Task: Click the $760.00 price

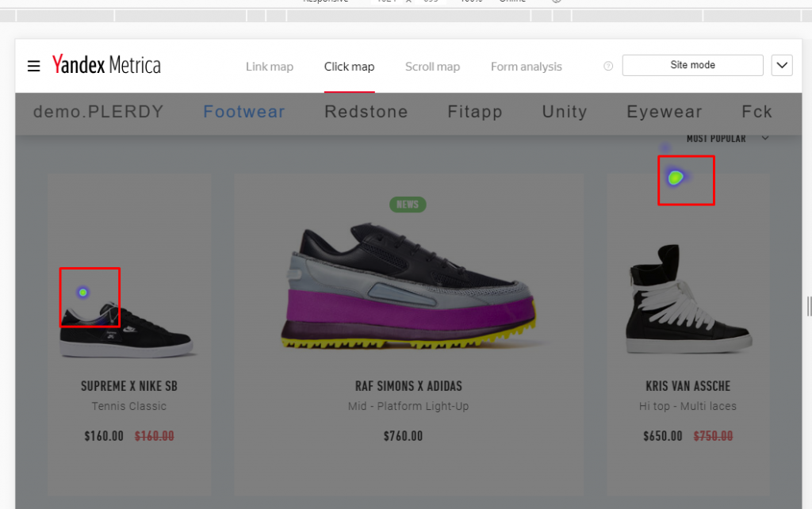Action: click(x=403, y=437)
